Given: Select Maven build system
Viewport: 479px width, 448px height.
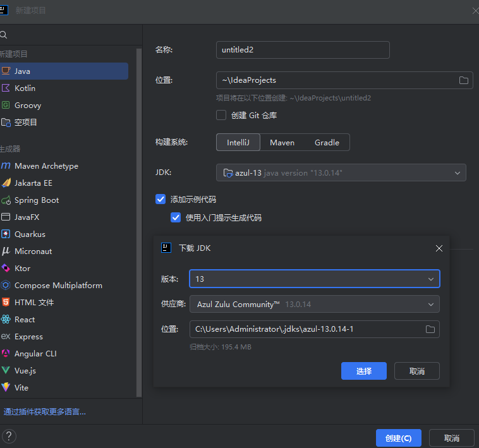Looking at the screenshot, I should pos(282,143).
